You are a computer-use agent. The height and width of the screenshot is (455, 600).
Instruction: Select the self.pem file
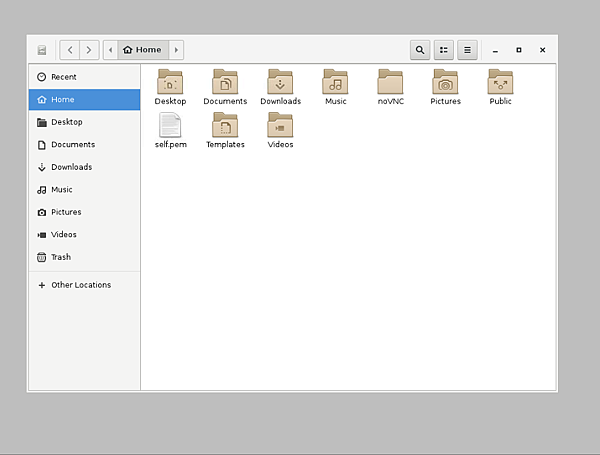pos(170,126)
